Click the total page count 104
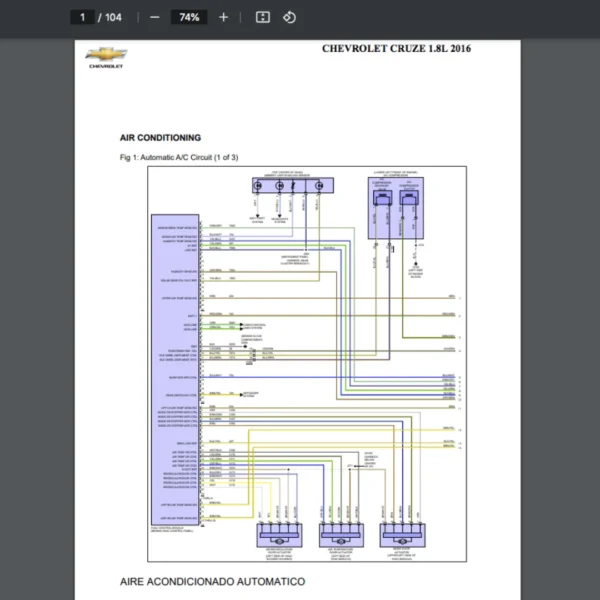Screen dimensions: 600x600 coord(113,17)
